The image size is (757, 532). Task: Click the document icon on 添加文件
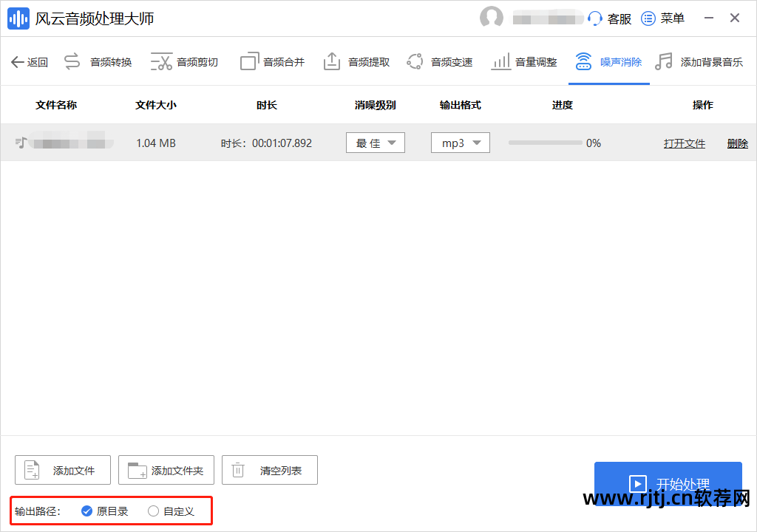coord(33,470)
